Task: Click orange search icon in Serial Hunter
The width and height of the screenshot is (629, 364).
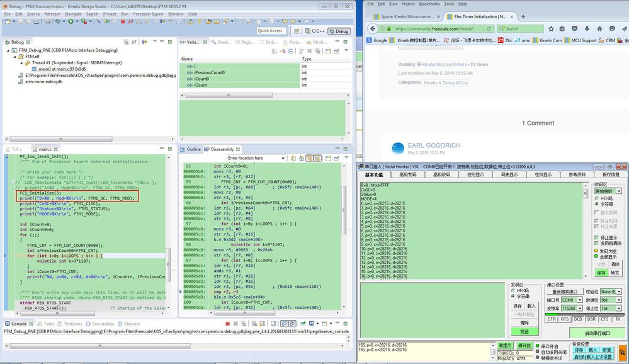Action: 623,353
